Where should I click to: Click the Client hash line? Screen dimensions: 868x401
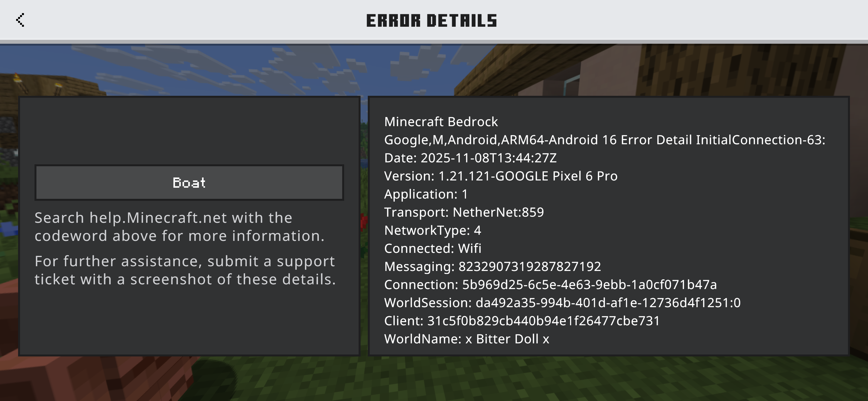pos(522,321)
